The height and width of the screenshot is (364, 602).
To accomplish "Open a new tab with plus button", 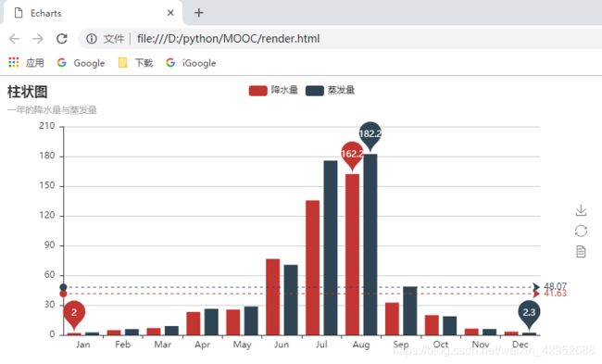I will pyautogui.click(x=198, y=13).
